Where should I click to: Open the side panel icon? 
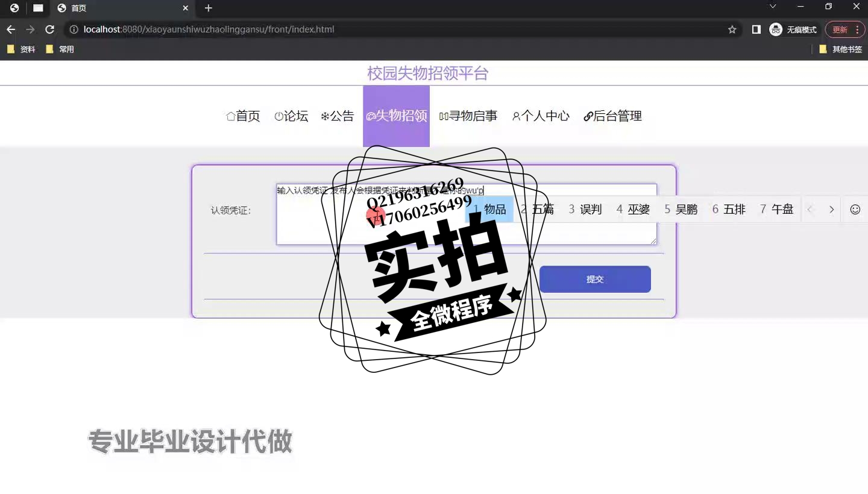pos(756,30)
